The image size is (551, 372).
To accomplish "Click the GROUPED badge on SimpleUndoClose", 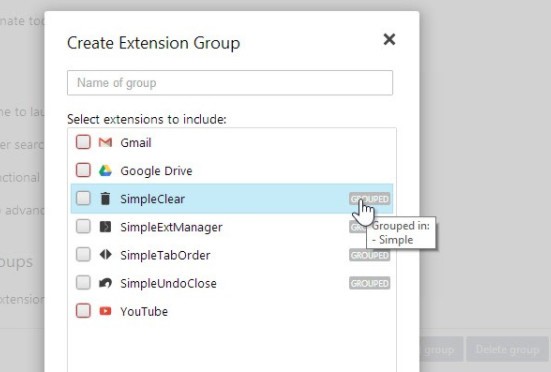I will point(370,283).
